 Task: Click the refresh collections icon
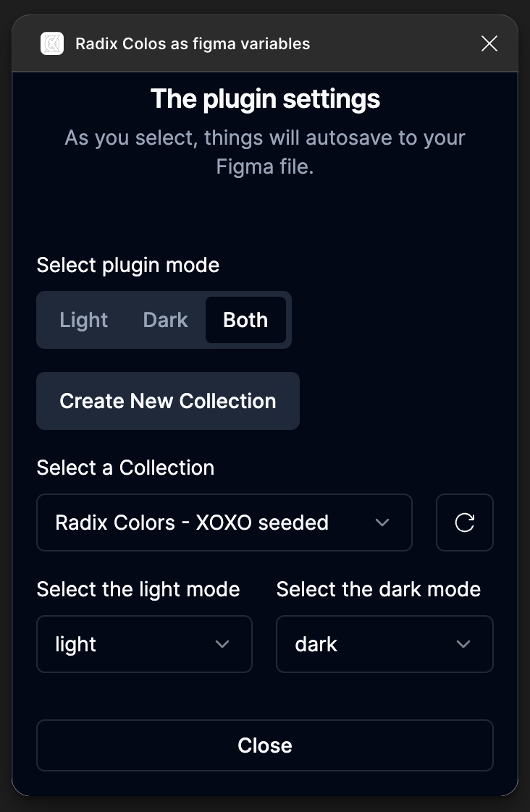[x=464, y=523]
